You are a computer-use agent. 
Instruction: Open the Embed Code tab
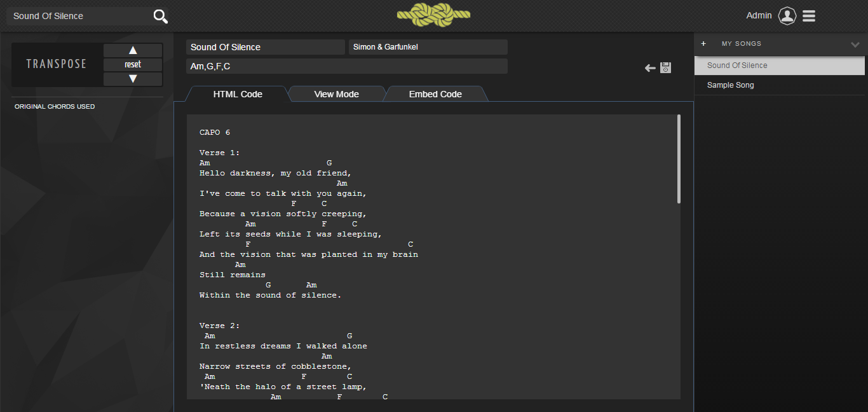point(435,94)
